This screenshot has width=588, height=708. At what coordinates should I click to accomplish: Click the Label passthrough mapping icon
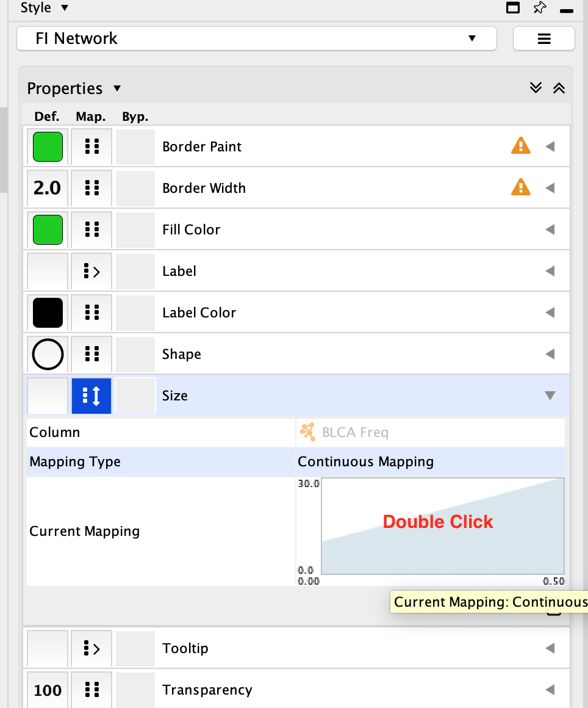click(x=91, y=271)
